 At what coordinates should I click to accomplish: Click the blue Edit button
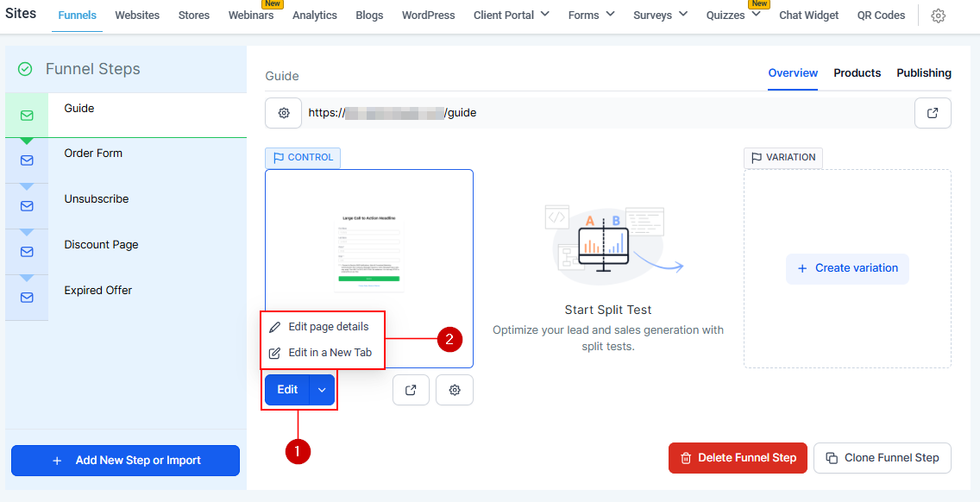click(x=287, y=390)
